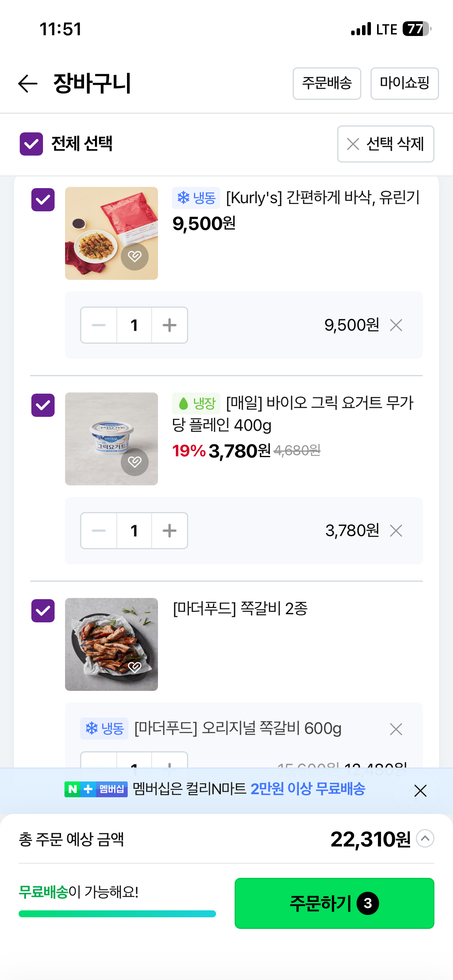The height and width of the screenshot is (980, 453).
Task: Open the 마이쇼핑 menu
Action: [404, 84]
